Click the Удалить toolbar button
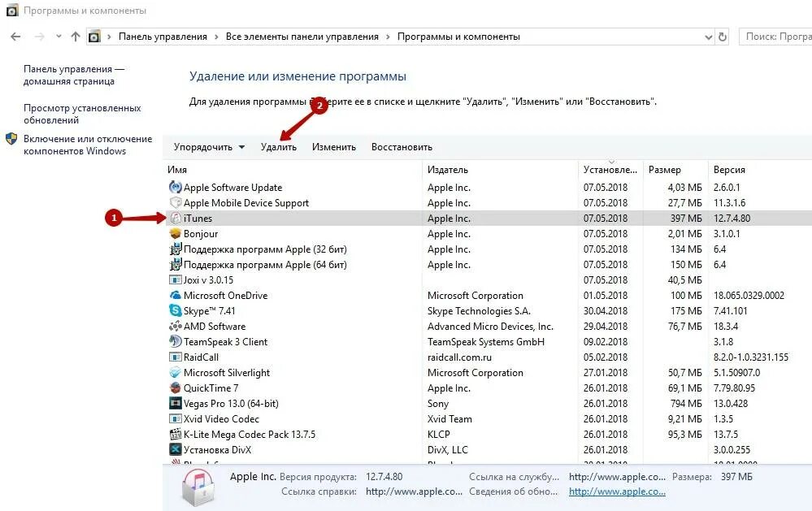 tap(279, 147)
